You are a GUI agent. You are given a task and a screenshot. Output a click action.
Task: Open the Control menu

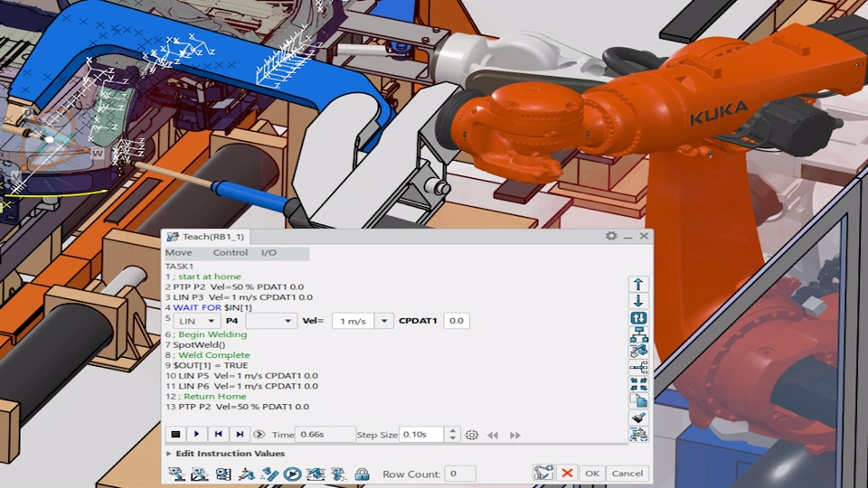point(231,252)
